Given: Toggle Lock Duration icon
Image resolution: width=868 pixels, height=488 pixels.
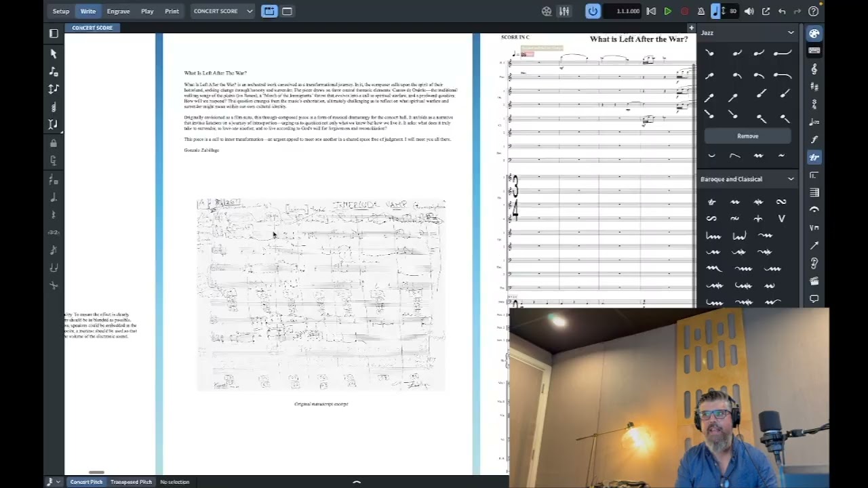Looking at the screenshot, I should coord(54,143).
